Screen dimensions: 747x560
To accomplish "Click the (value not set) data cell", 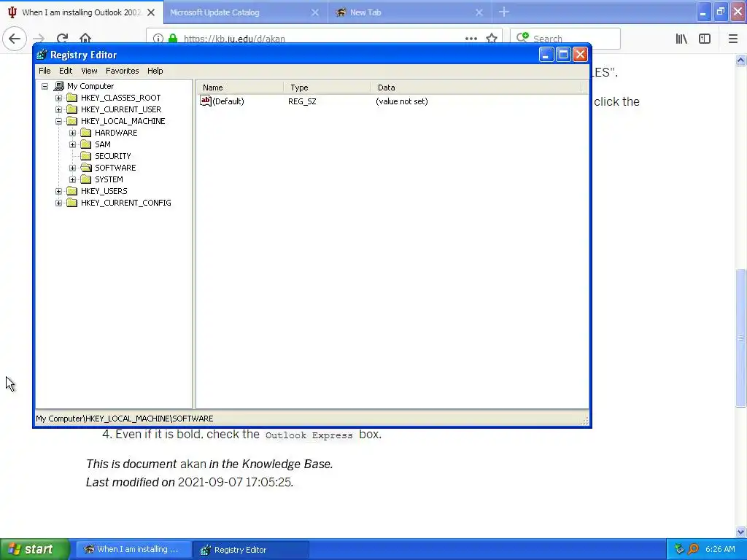I will pos(402,101).
